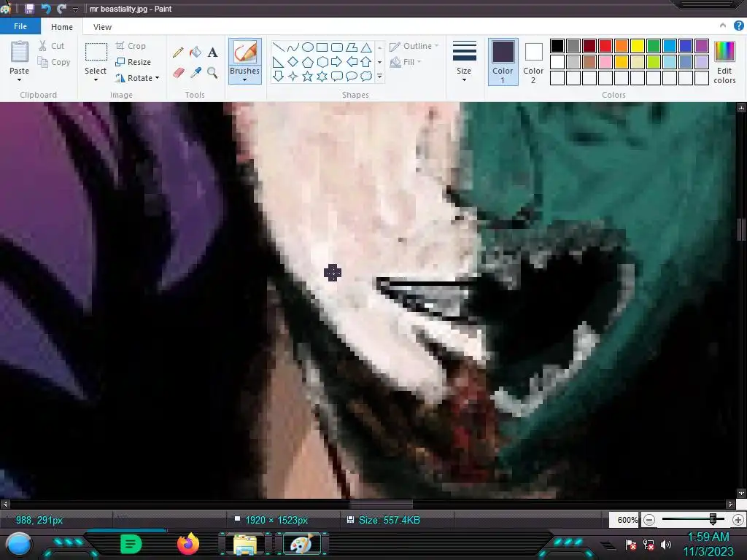Viewport: 747px width, 560px height.
Task: Choose the Rectangle shape
Action: [322, 47]
